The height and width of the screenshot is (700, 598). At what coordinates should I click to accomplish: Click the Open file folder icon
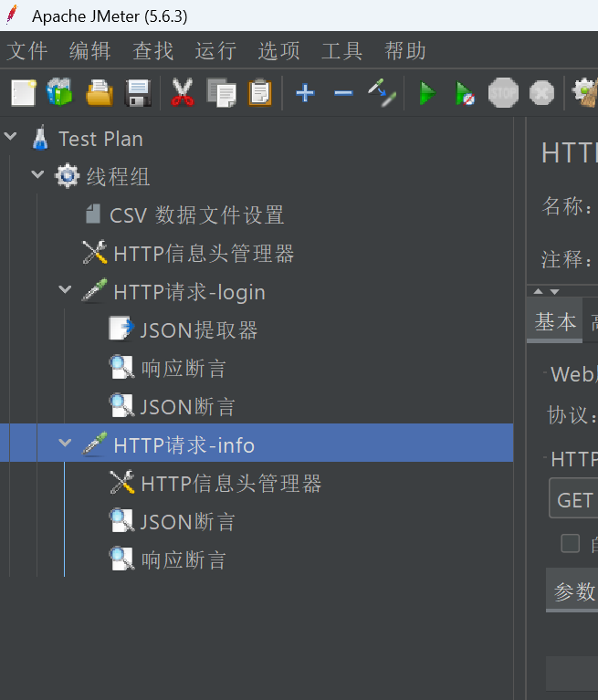click(x=100, y=93)
